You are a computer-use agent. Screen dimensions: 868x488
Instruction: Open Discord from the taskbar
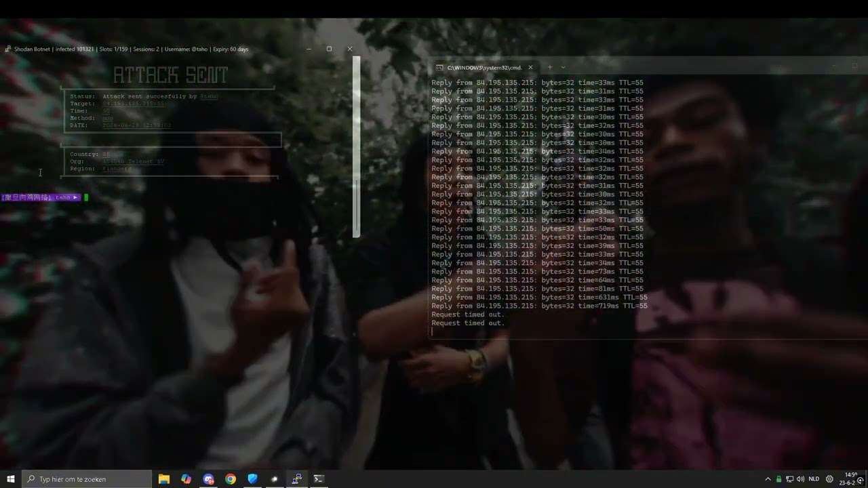click(208, 479)
